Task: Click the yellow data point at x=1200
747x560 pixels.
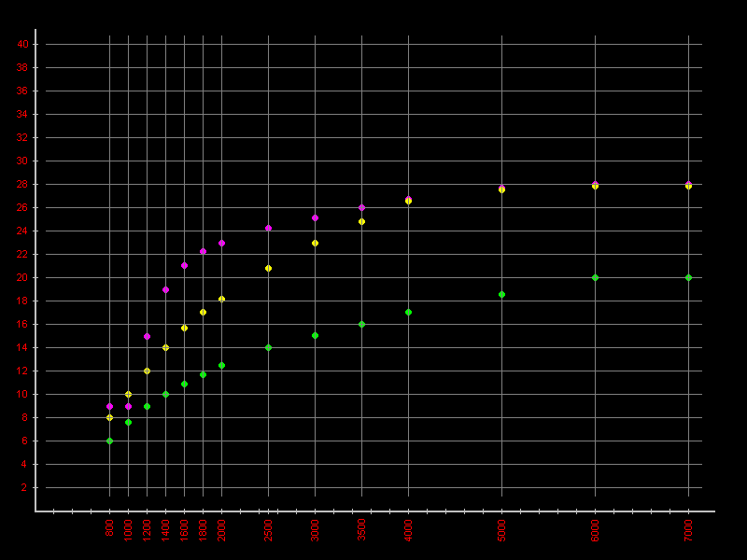Action: 147,371
